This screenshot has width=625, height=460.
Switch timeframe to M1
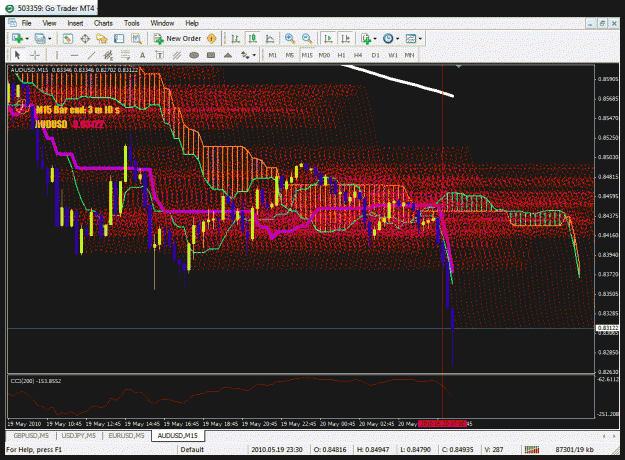point(273,55)
